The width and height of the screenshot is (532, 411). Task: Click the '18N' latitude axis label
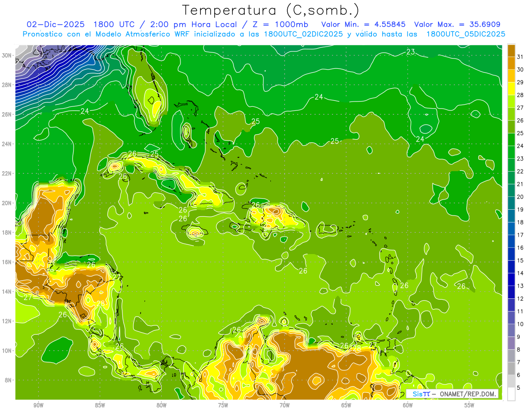tap(7, 232)
